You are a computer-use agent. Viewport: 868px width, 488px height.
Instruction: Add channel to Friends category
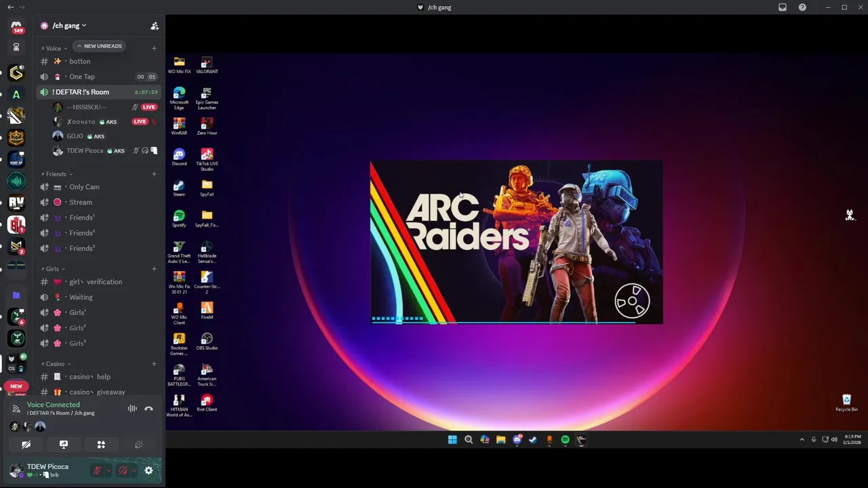click(x=154, y=174)
